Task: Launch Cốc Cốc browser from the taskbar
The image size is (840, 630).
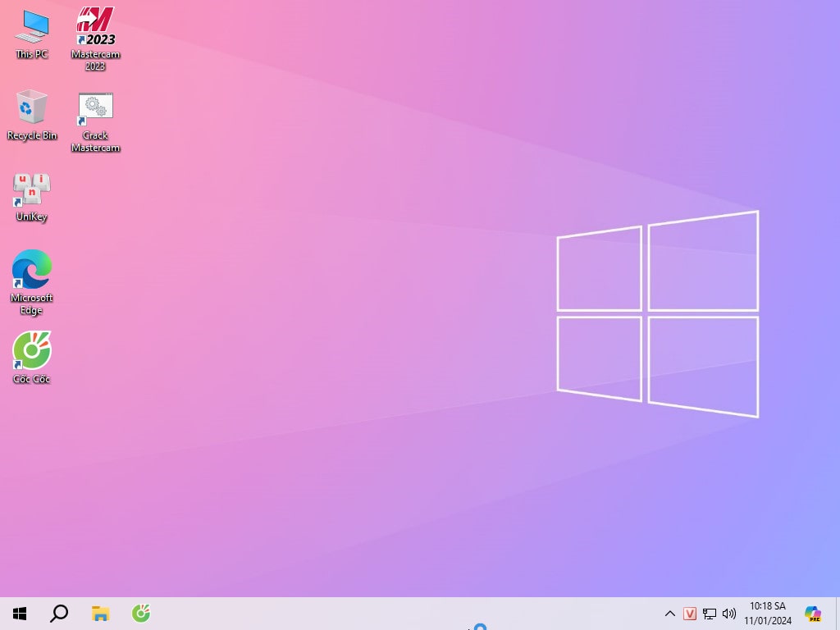Action: point(141,614)
